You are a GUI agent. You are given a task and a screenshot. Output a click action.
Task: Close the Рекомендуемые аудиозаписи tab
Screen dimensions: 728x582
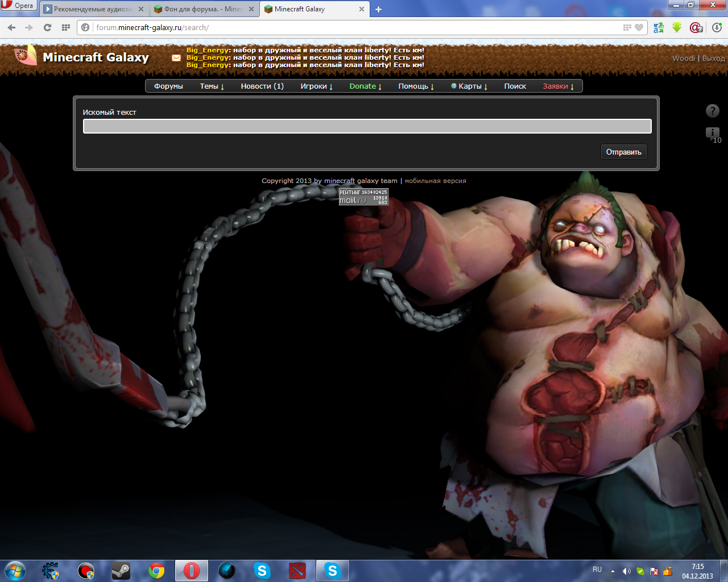(x=141, y=9)
